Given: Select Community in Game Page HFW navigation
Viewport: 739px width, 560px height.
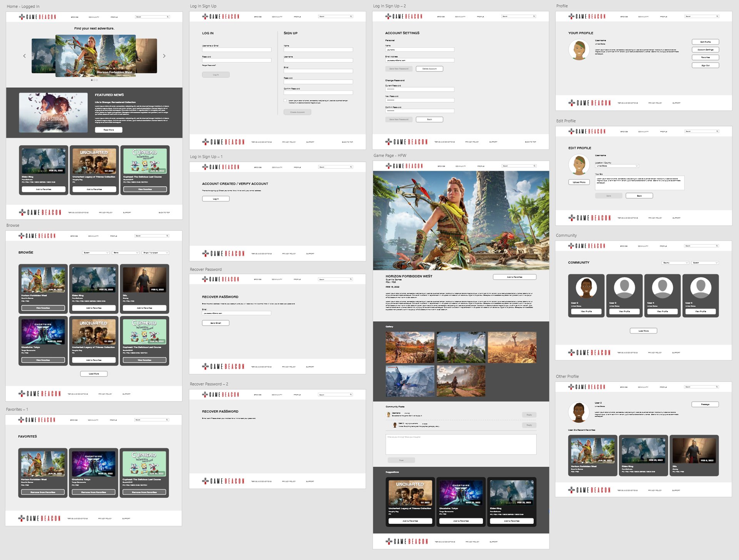Looking at the screenshot, I should [x=461, y=167].
